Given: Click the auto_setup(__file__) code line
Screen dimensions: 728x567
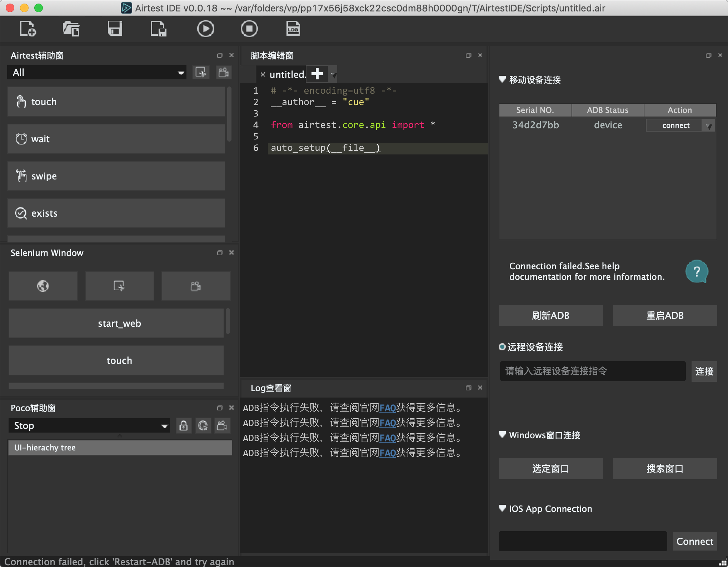Looking at the screenshot, I should (x=325, y=148).
